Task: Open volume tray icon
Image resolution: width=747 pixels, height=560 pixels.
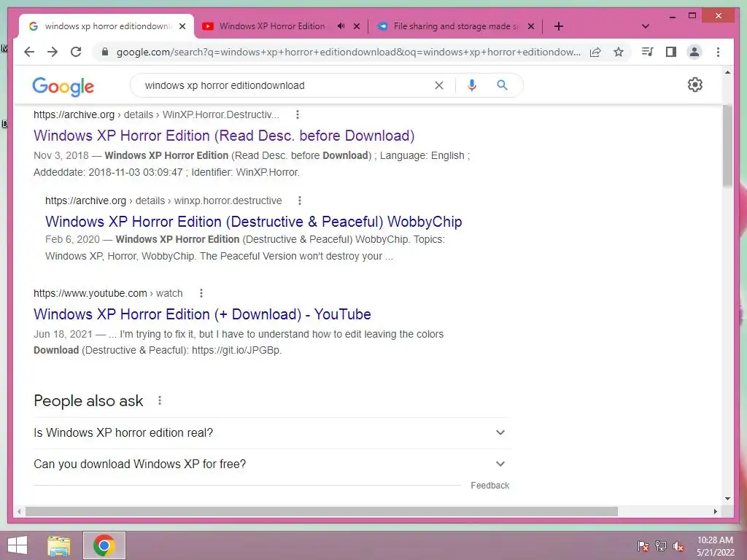Action: (678, 546)
